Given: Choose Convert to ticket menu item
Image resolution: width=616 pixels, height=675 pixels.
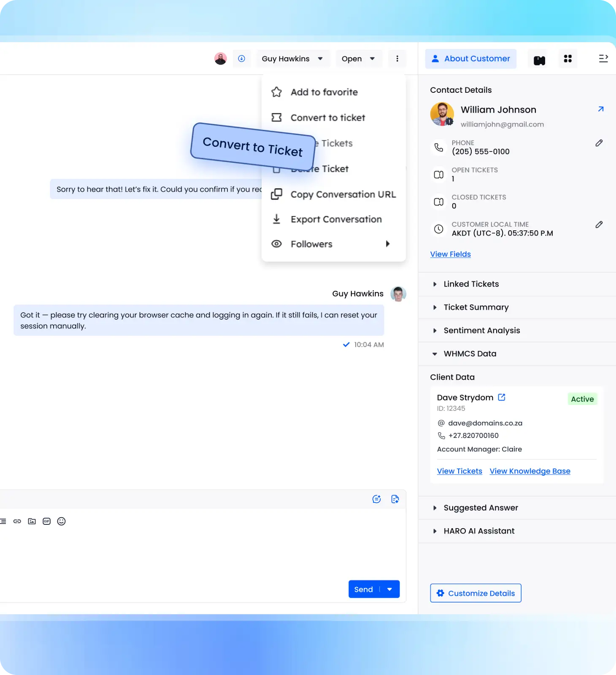Looking at the screenshot, I should click(x=333, y=118).
